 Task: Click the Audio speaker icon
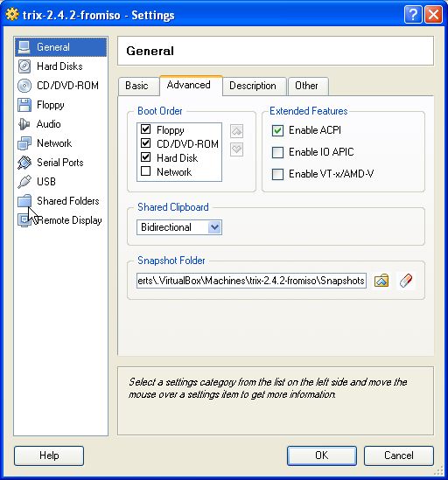(24, 124)
